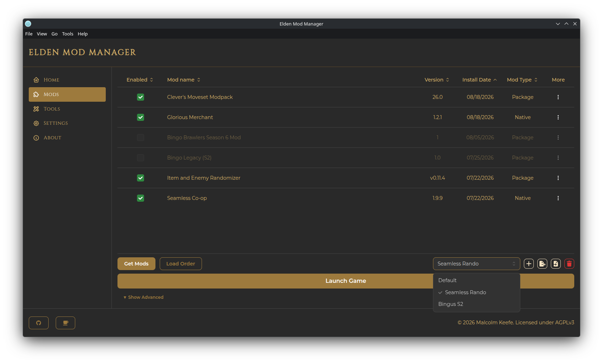Open more options for Clever's Moveset Modpack
Screen dimensions: 603x364
click(558, 97)
